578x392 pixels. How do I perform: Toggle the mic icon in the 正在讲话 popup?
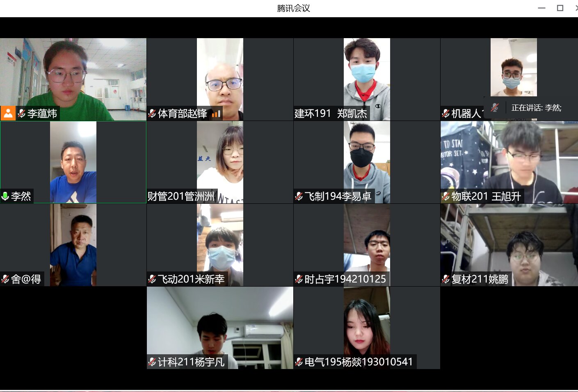(495, 108)
